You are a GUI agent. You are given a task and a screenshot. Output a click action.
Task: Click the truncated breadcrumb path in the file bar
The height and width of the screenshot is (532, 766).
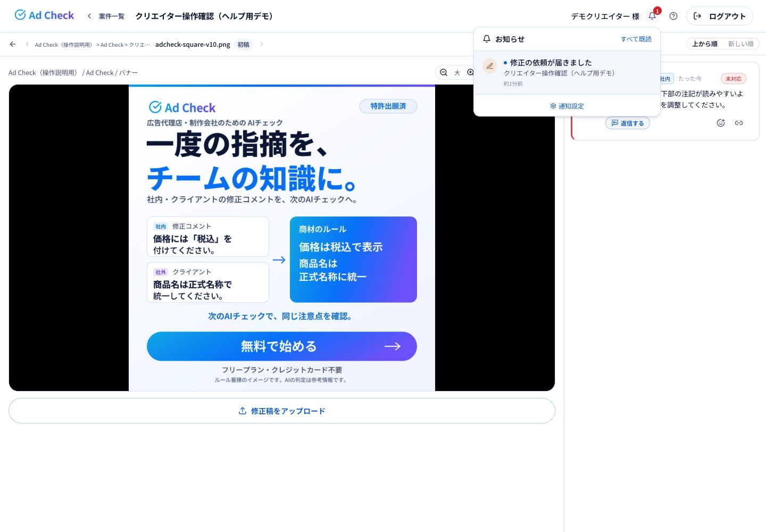pos(93,45)
